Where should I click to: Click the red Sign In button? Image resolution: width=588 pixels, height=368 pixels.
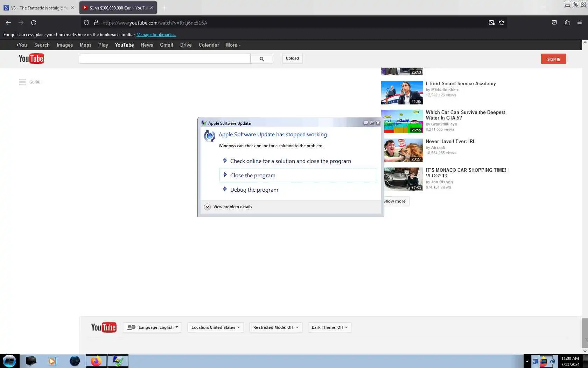(554, 59)
